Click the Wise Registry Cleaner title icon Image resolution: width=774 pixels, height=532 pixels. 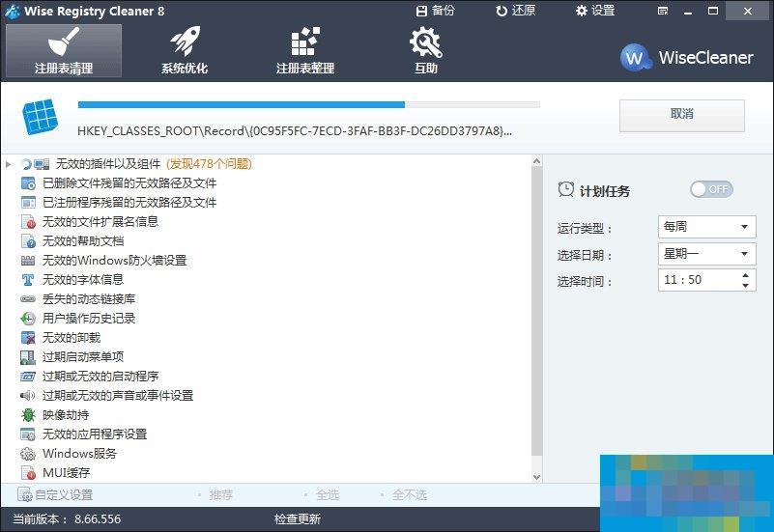click(x=12, y=11)
